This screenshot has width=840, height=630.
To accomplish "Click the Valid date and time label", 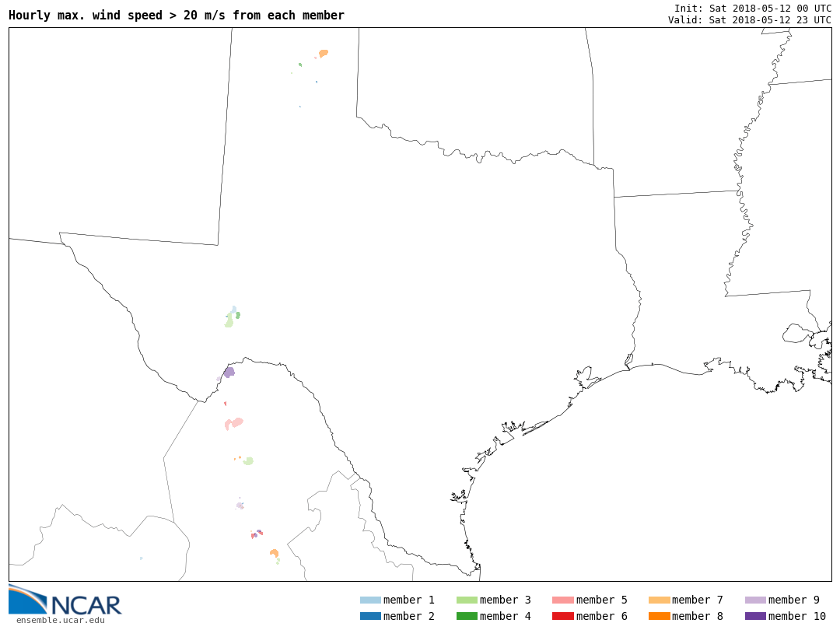I will (x=750, y=19).
